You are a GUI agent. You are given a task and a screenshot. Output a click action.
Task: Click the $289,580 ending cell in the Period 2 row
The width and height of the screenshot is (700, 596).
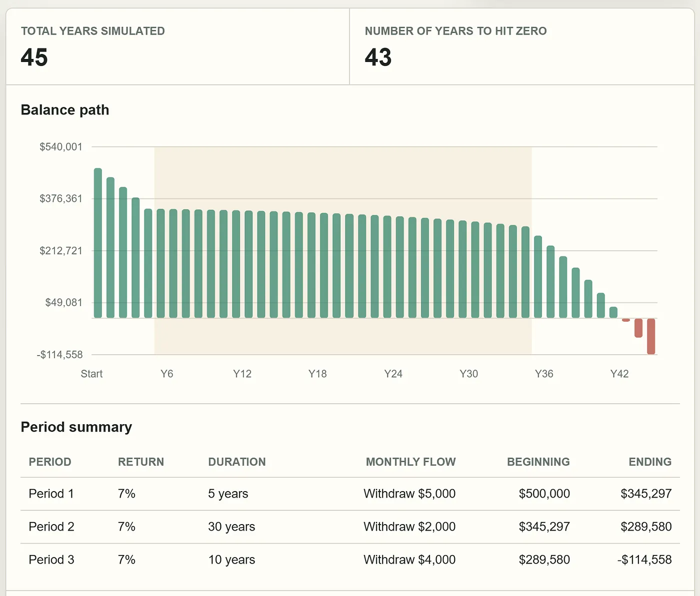(646, 527)
